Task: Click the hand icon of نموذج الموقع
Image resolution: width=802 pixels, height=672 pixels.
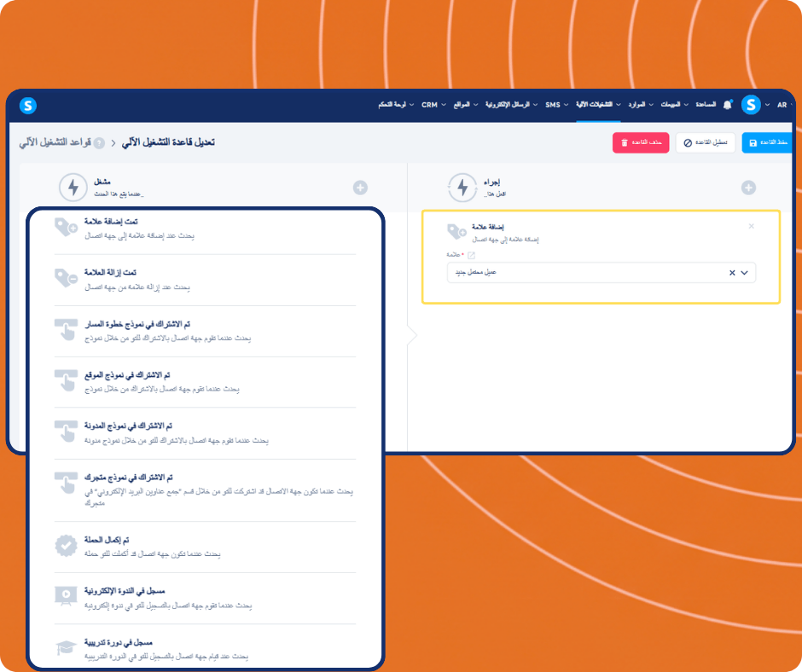Action: tap(66, 380)
